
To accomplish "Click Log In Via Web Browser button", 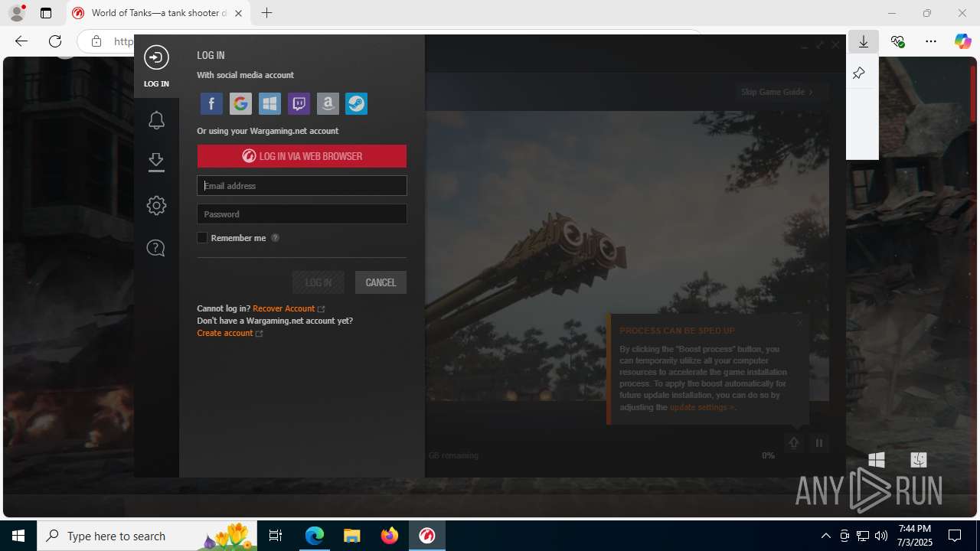I will coord(302,156).
